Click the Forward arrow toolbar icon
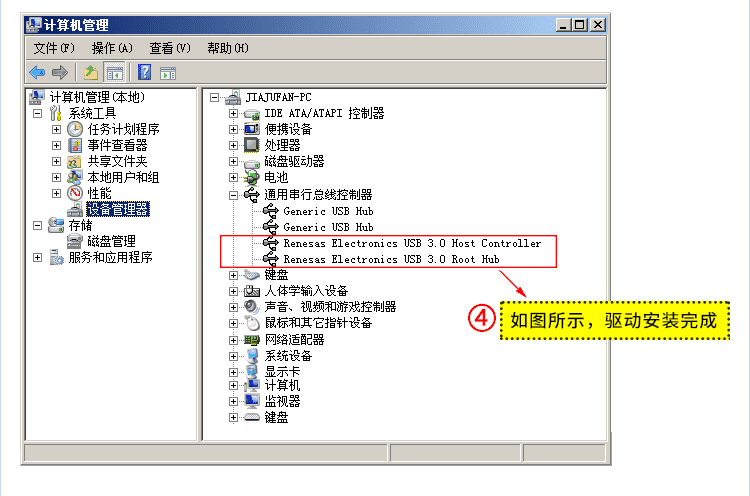The height and width of the screenshot is (496, 750). point(60,73)
